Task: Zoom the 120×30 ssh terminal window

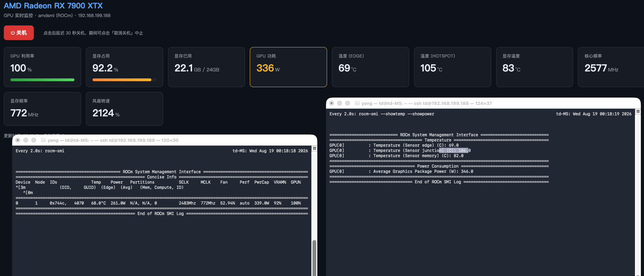Action: [x=34, y=140]
